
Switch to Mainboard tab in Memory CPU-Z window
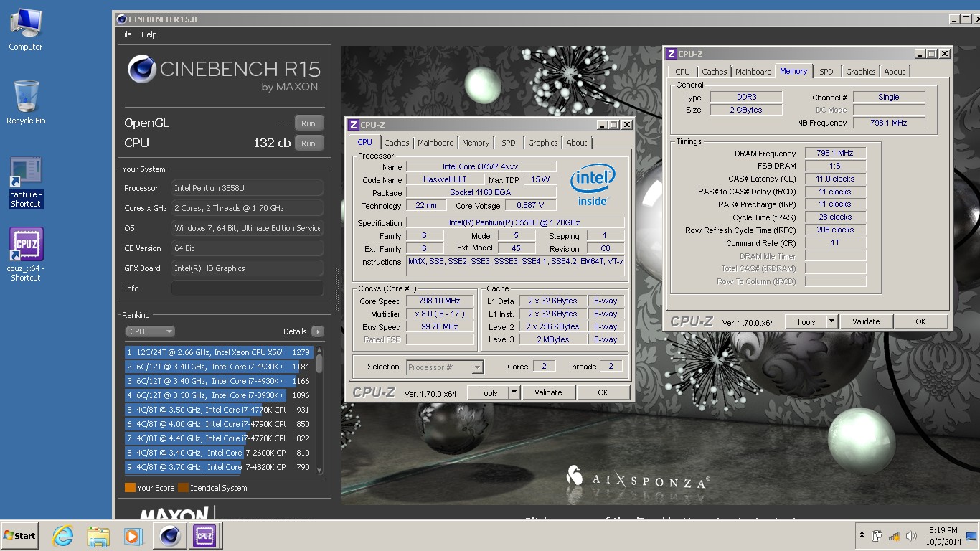[x=753, y=72]
